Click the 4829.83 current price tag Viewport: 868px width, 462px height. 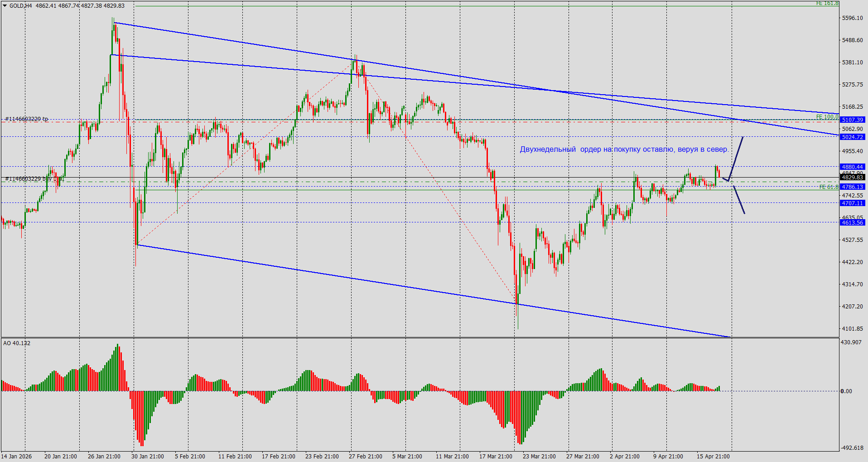pyautogui.click(x=854, y=178)
